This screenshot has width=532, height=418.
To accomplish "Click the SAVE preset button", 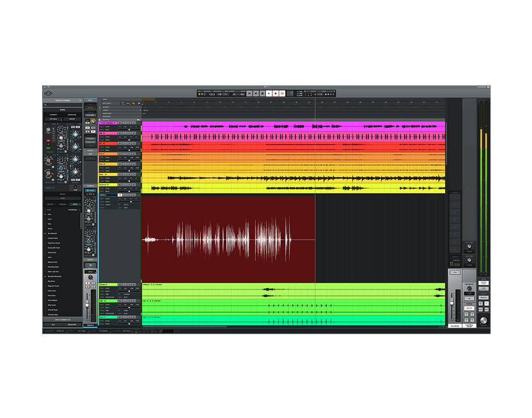I will pyautogui.click(x=75, y=204).
